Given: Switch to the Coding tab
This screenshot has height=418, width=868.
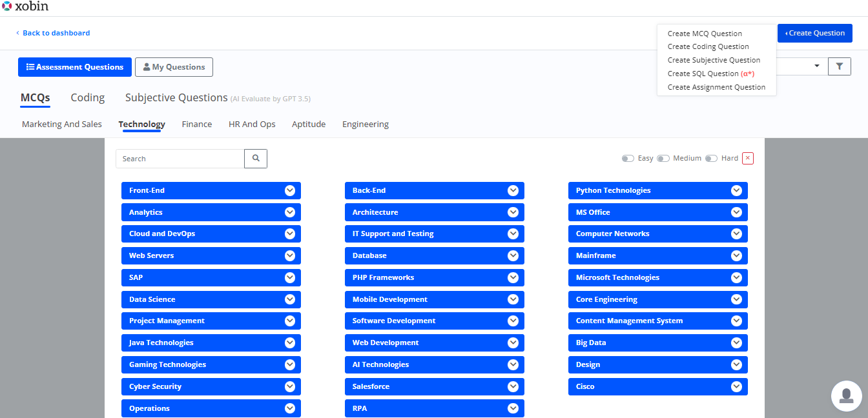Looking at the screenshot, I should 87,97.
